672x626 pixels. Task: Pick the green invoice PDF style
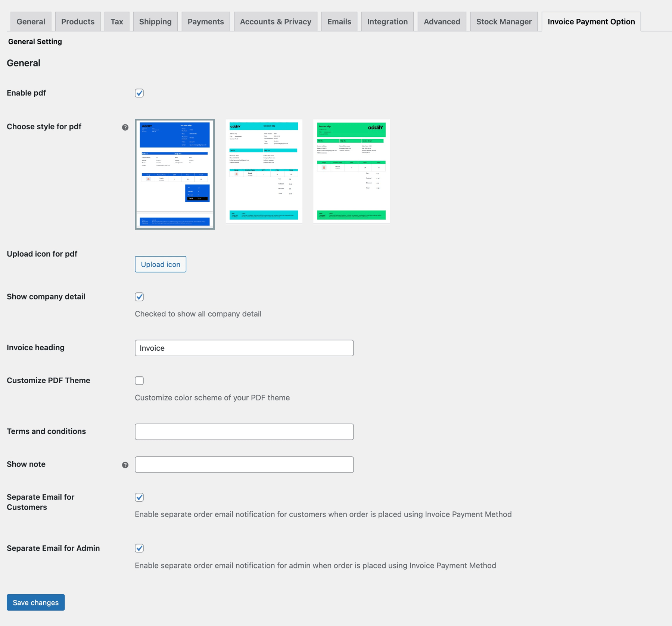pyautogui.click(x=351, y=171)
